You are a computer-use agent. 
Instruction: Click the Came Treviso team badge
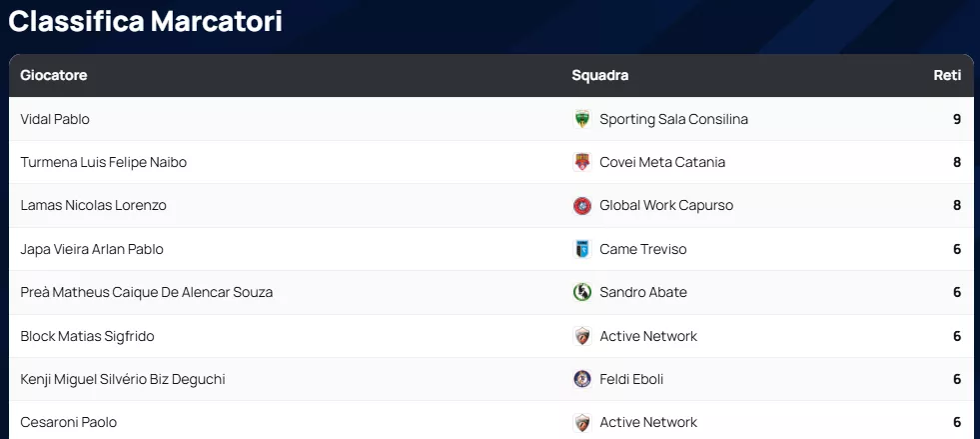click(582, 249)
